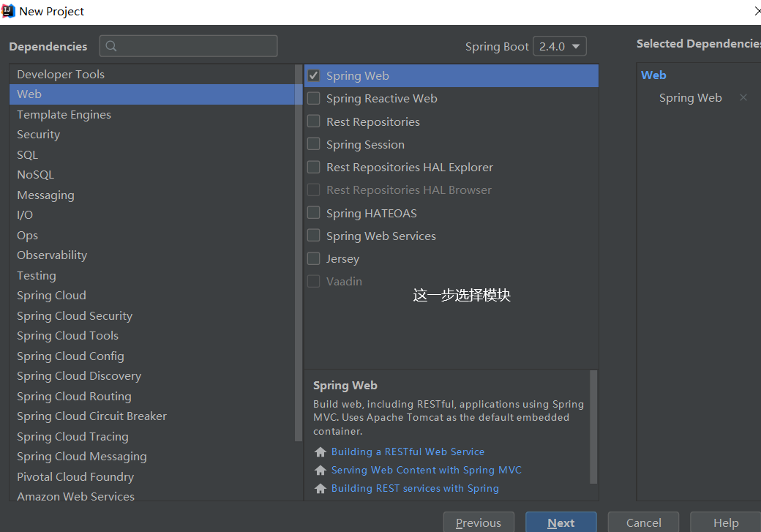The width and height of the screenshot is (761, 532).
Task: Select Spring Cloud Circuit Breaker category
Action: pos(152,416)
